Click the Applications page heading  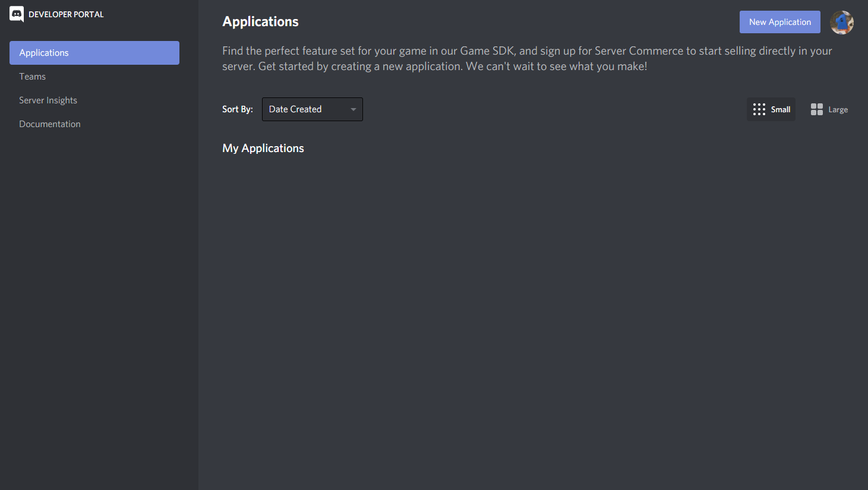click(x=260, y=22)
